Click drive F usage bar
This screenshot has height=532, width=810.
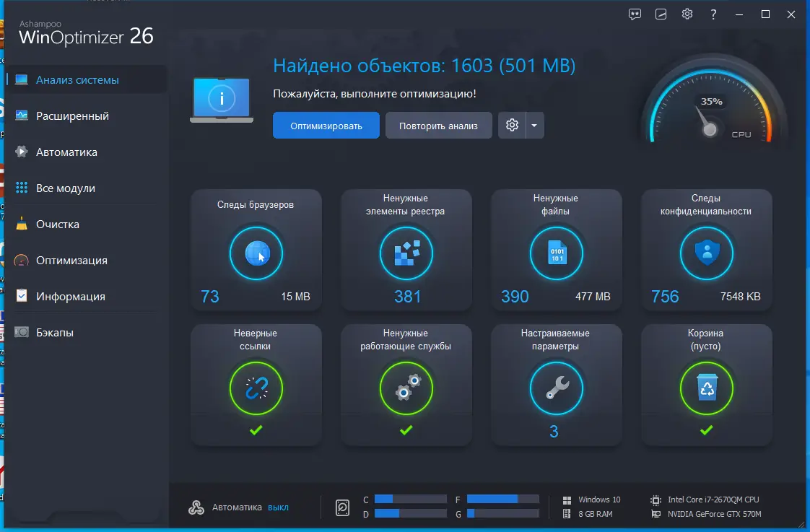pos(503,499)
